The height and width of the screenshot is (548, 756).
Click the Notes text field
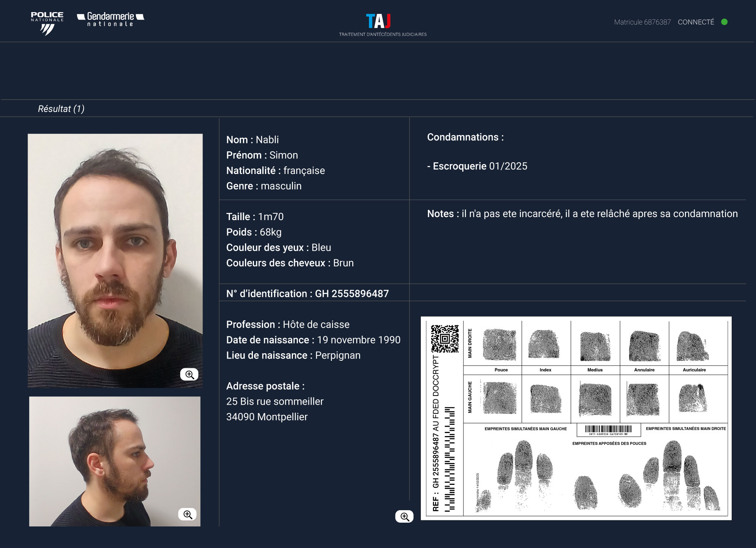[x=582, y=214]
